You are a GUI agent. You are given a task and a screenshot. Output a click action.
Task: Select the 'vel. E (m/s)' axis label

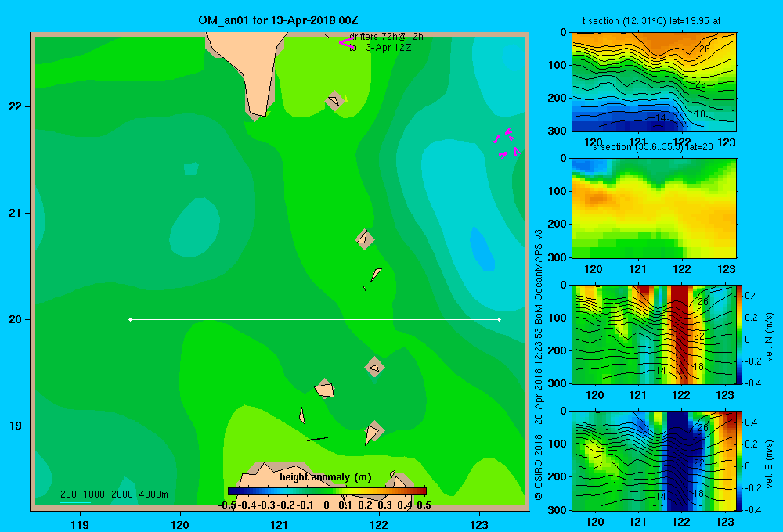[x=769, y=464]
